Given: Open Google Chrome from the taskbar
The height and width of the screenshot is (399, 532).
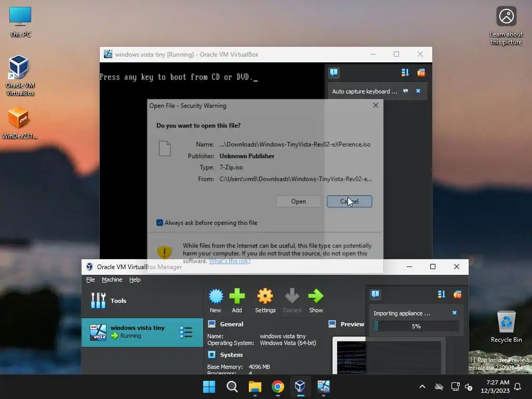Looking at the screenshot, I should coord(277,387).
